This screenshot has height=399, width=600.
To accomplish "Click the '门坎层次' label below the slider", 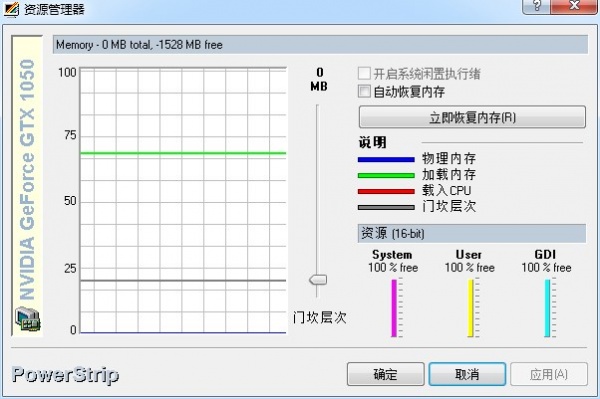I will [x=320, y=318].
